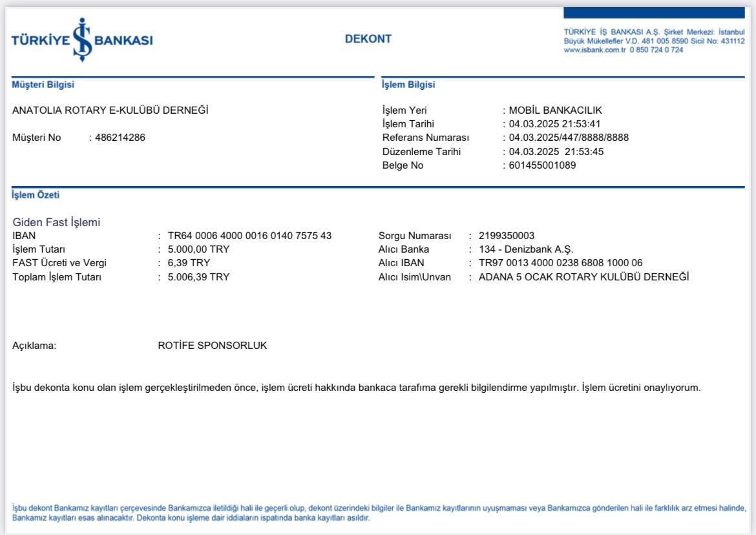Select the "Müşteri Bilgisi" section heading
The image size is (756, 535).
coord(43,85)
